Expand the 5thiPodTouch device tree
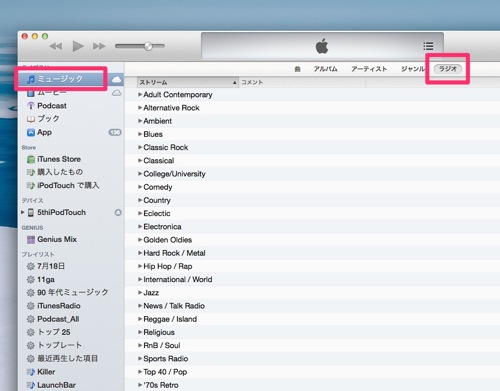Image resolution: width=500 pixels, height=391 pixels. click(x=23, y=212)
